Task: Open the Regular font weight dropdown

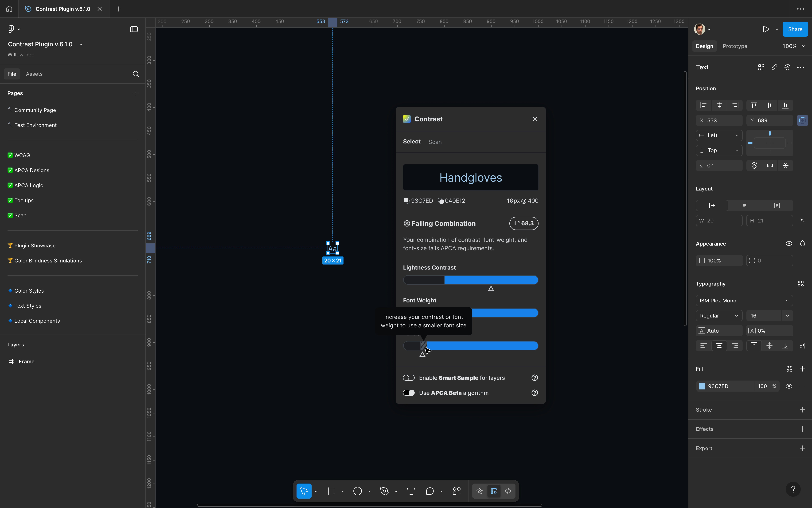Action: tap(719, 316)
